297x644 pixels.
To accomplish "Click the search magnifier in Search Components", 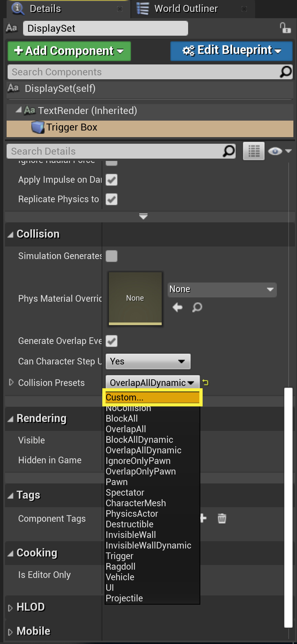I will [x=286, y=72].
